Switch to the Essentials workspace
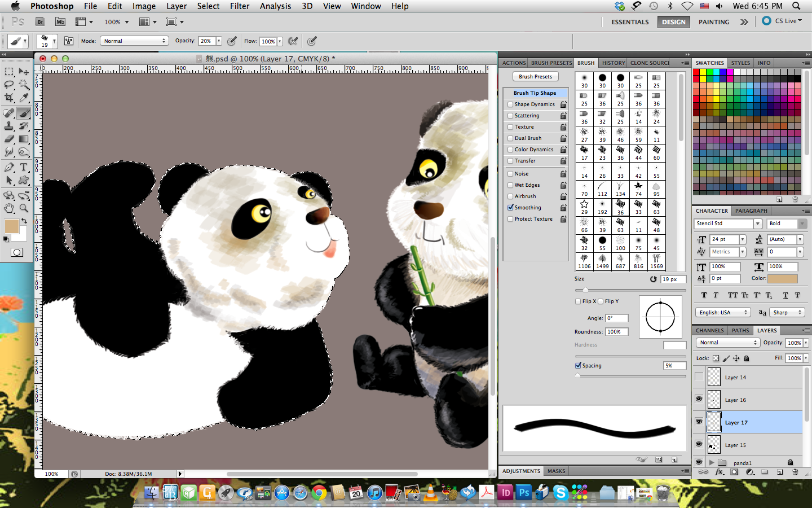Image resolution: width=812 pixels, height=508 pixels. tap(630, 22)
